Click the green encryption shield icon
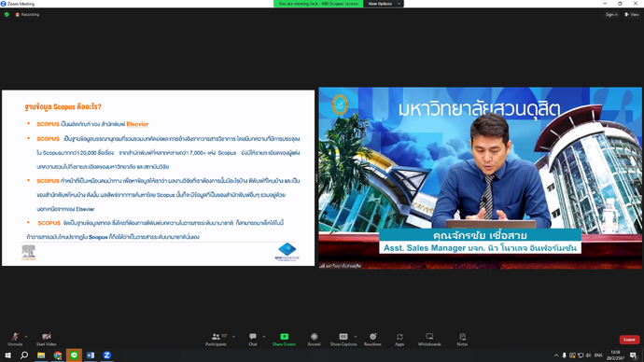Screen dimensions: 644x362 coord(7,14)
